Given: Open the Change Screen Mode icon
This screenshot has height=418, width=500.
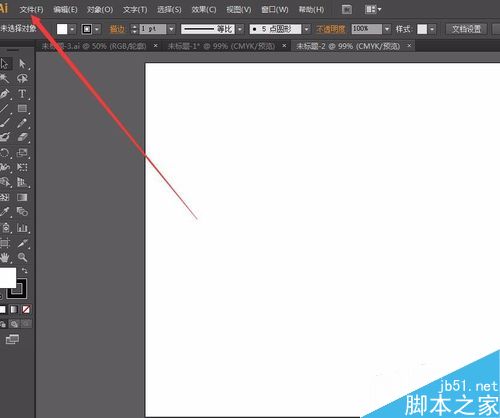Looking at the screenshot, I should 12,339.
